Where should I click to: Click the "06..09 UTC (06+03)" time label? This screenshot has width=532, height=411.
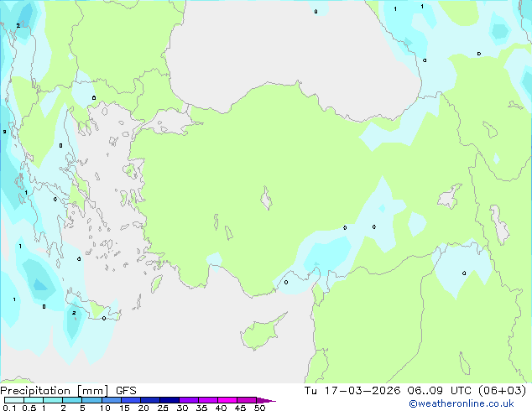pos(467,391)
